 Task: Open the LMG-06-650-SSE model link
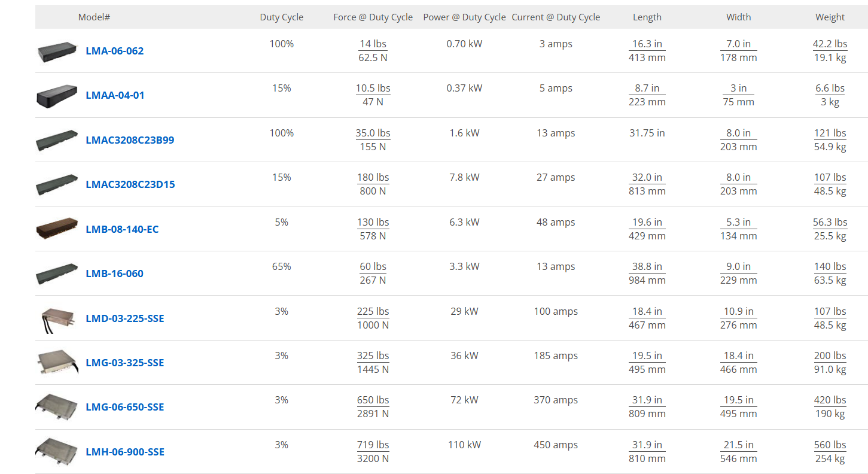[x=124, y=407]
